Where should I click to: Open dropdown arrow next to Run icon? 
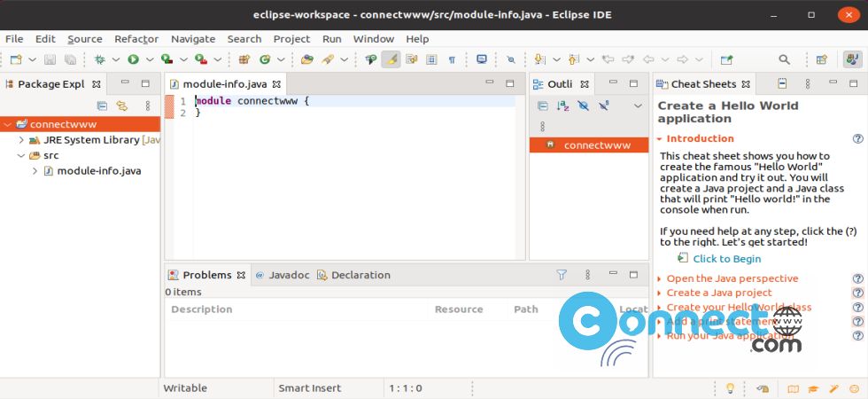point(150,59)
